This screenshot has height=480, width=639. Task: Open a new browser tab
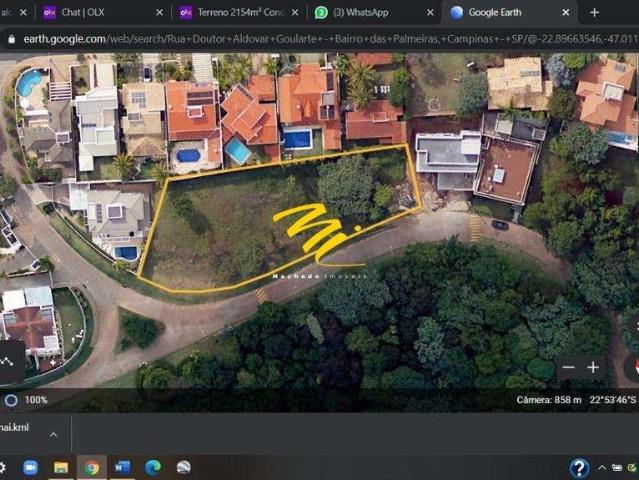click(594, 13)
